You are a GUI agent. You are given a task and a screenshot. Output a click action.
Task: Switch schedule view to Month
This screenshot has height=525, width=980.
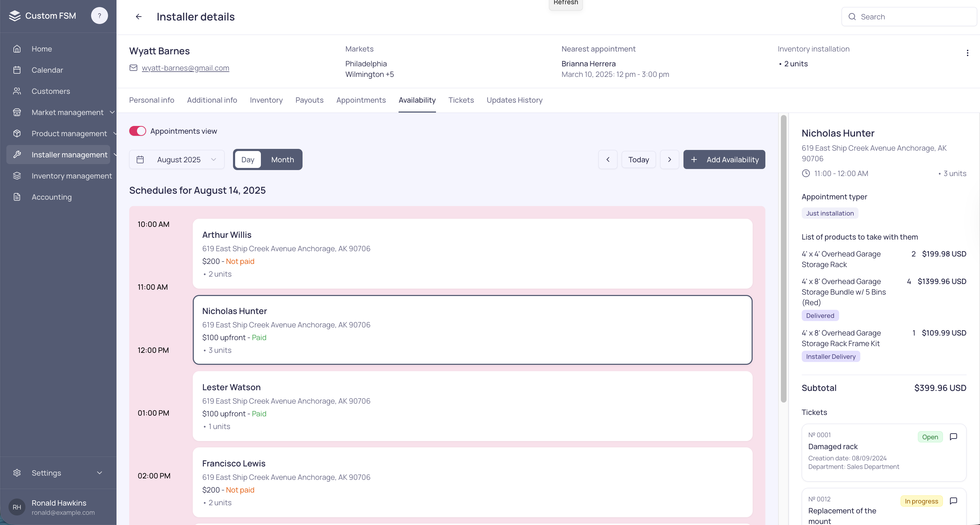coord(282,159)
